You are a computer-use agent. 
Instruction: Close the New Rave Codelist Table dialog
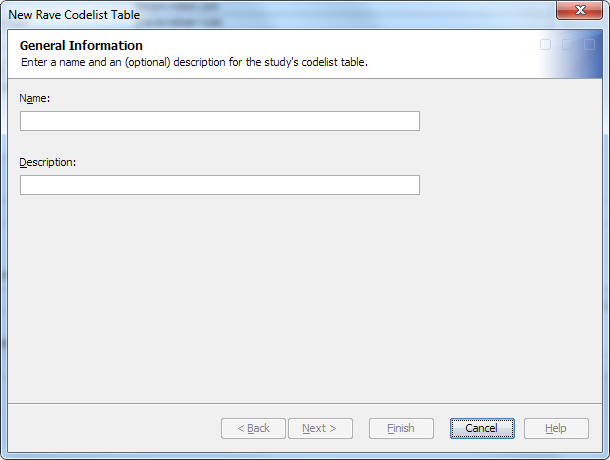pos(579,11)
